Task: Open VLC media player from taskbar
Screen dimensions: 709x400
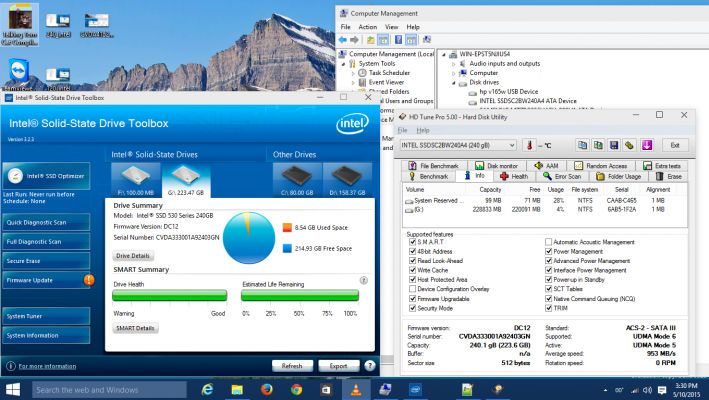Action: 356,389
